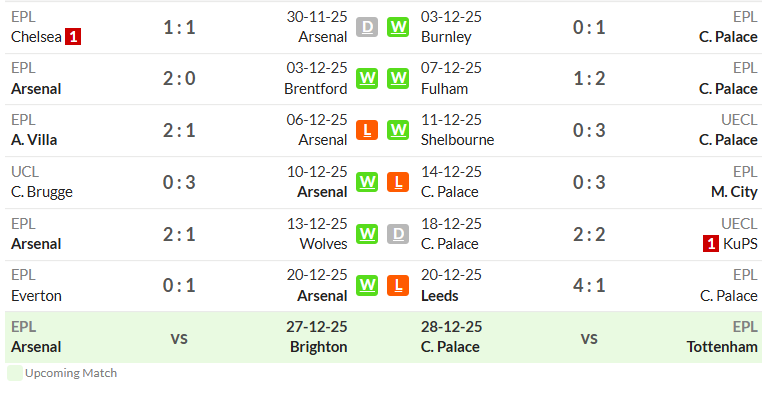Select the Wolves team name

(323, 244)
